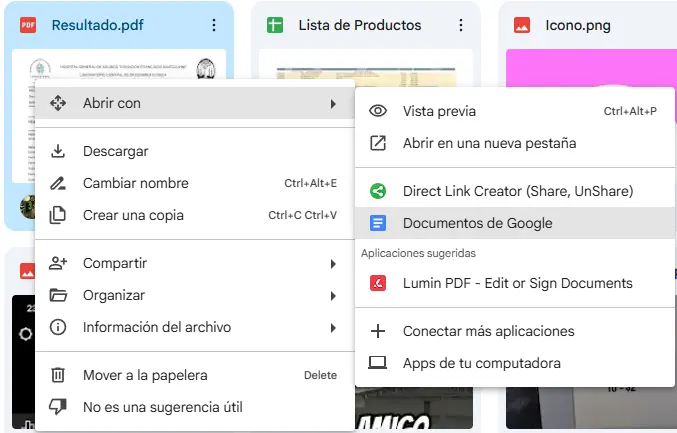Image resolution: width=677 pixels, height=433 pixels.
Task: Click the three-dot menu on Resultado.pdf
Action: click(214, 25)
